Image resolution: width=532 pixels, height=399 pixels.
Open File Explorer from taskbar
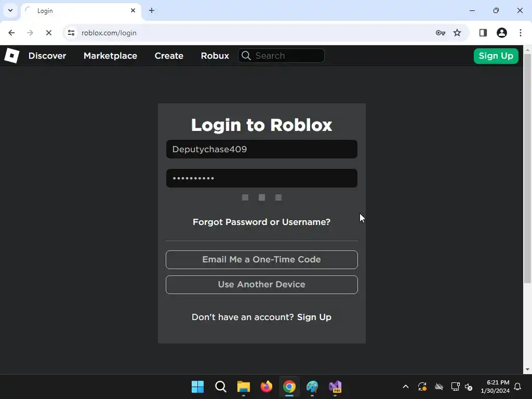(243, 387)
